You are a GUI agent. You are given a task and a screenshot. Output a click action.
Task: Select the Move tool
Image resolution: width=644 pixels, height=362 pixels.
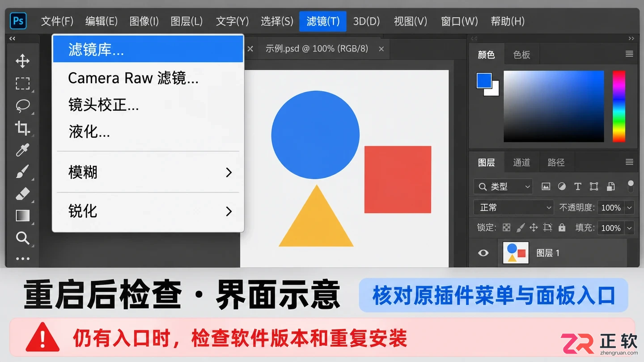tap(22, 61)
